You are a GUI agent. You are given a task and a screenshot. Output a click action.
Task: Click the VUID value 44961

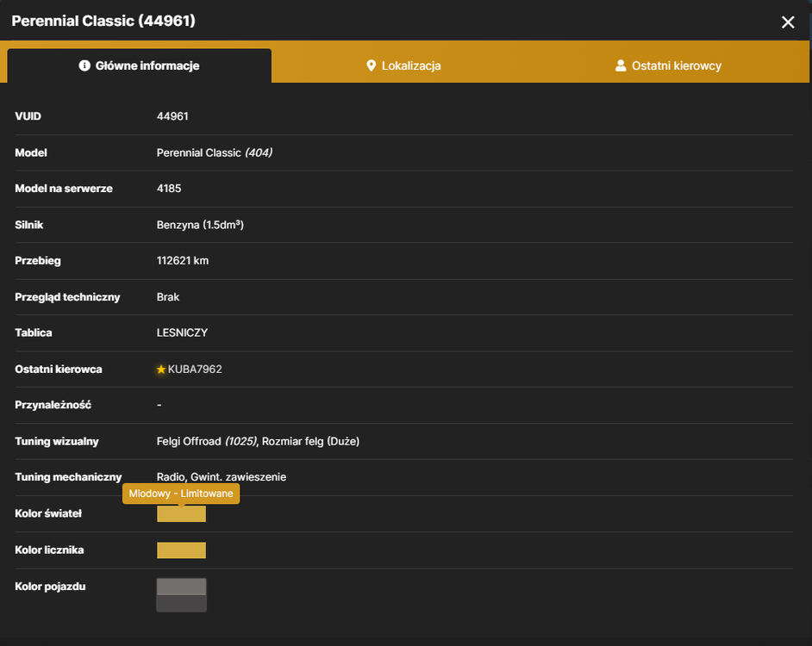tap(172, 116)
